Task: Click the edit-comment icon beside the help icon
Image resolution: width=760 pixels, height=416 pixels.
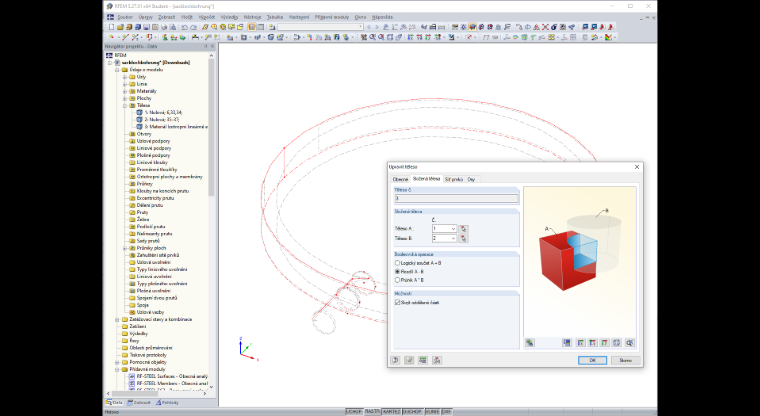Action: point(409,360)
